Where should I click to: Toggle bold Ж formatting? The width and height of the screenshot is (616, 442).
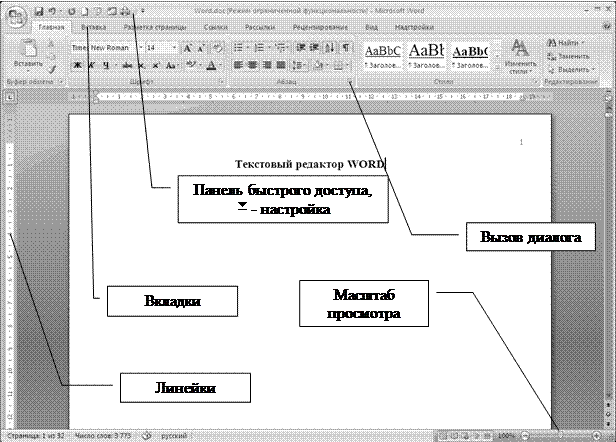(x=77, y=65)
